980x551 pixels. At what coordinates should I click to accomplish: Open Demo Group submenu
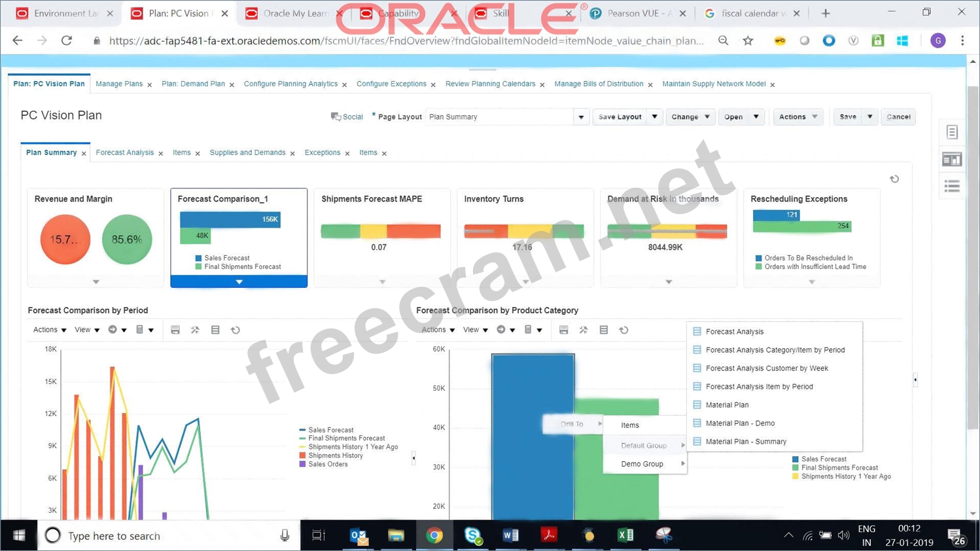pos(644,464)
